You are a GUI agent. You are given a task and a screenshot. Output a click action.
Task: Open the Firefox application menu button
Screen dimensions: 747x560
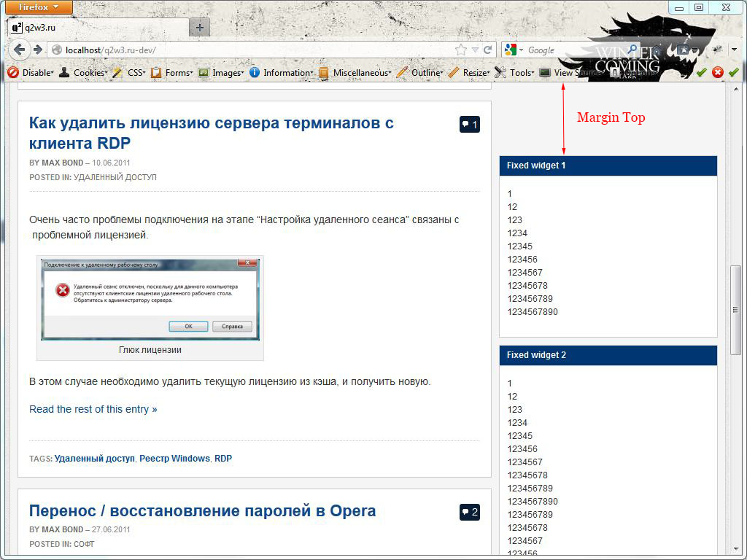click(39, 7)
